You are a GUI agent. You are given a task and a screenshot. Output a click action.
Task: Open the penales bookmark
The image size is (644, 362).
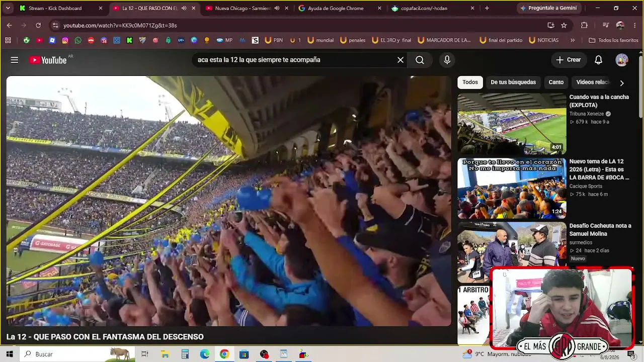[353, 40]
